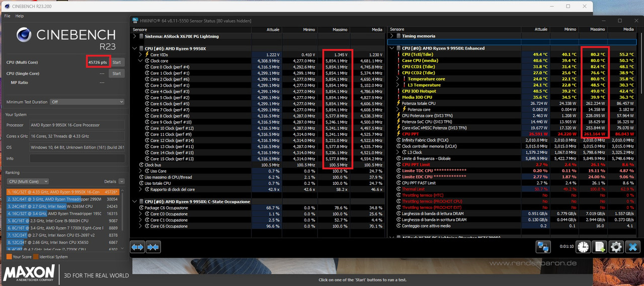The image size is (644, 286).
Task: Click the circle icon beside Package C6 Occupazione
Action: (x=141, y=208)
